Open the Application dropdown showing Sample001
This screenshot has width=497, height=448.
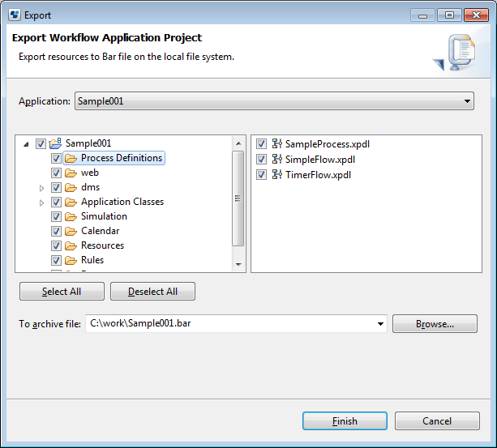274,101
